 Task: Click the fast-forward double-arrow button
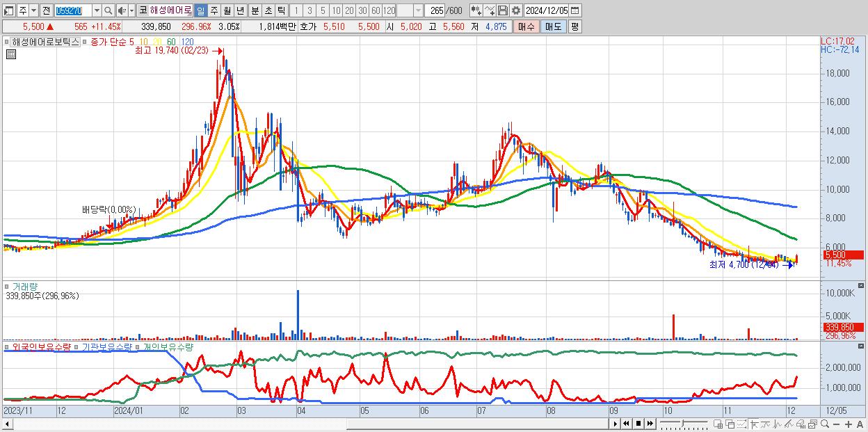[650, 424]
